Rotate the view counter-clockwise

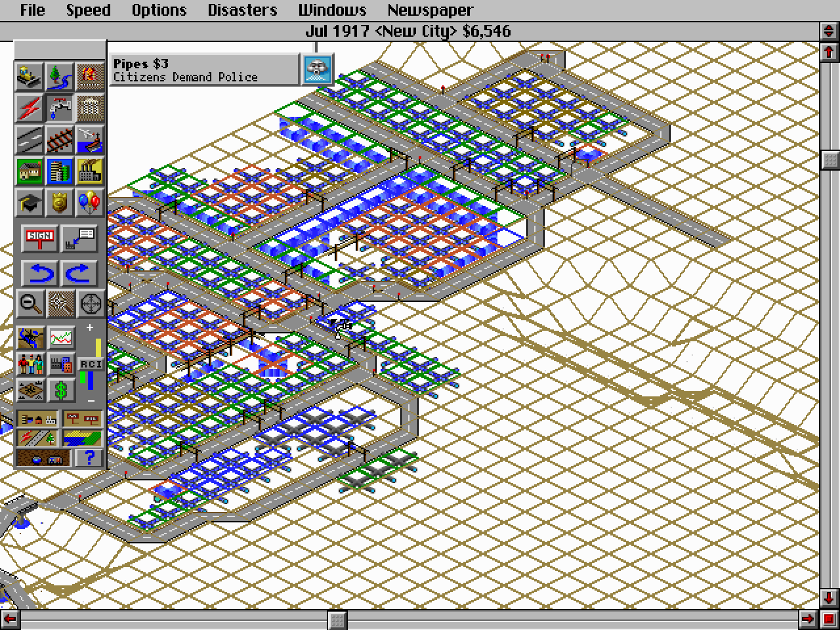tap(40, 272)
